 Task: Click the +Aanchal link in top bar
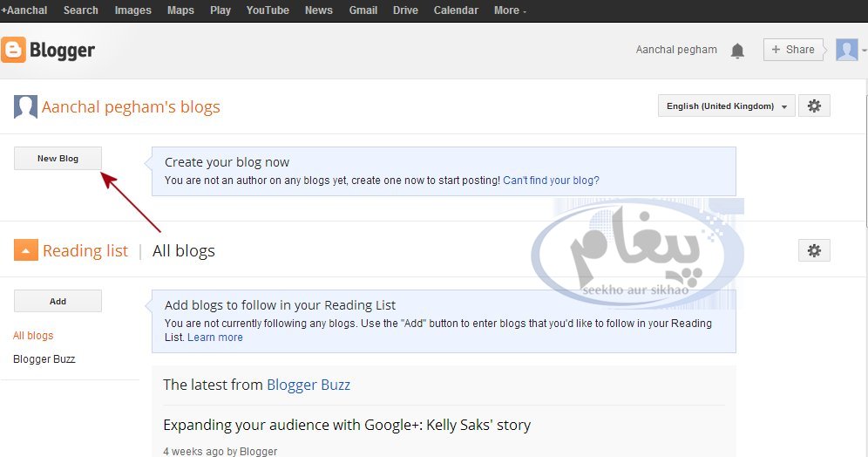tap(24, 10)
